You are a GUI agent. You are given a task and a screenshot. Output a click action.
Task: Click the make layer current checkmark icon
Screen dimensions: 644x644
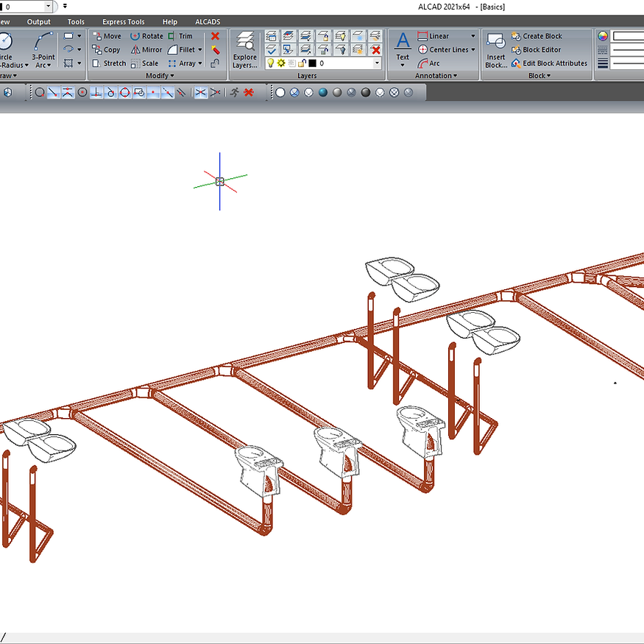(x=271, y=50)
